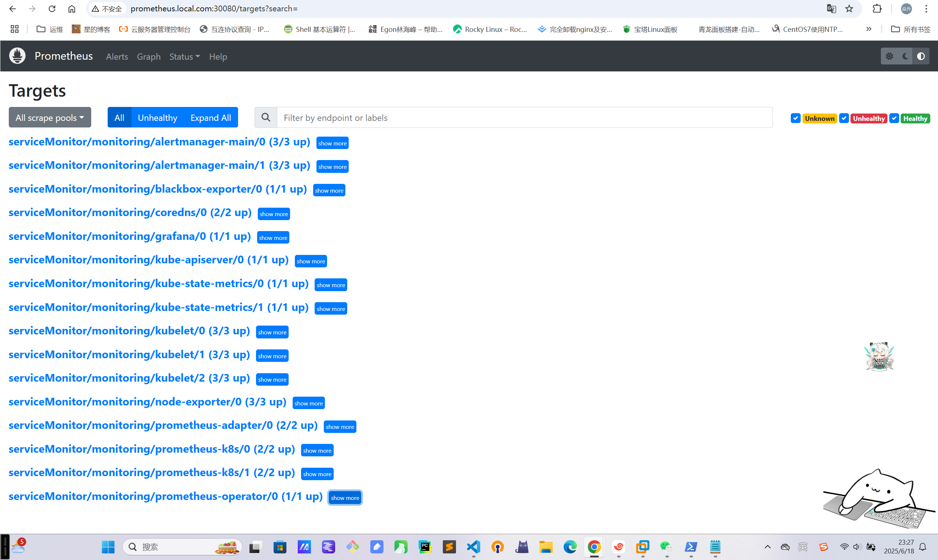
Task: Toggle Expand All target pools
Action: point(211,117)
